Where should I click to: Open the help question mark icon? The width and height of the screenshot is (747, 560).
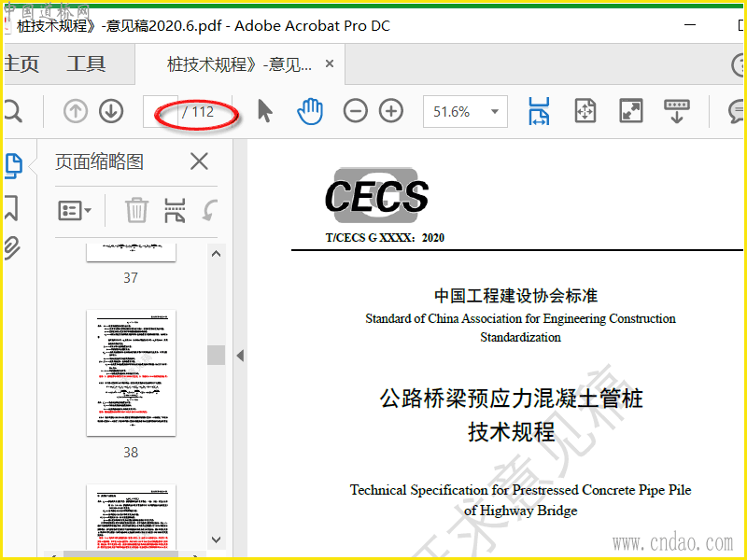pos(739,64)
